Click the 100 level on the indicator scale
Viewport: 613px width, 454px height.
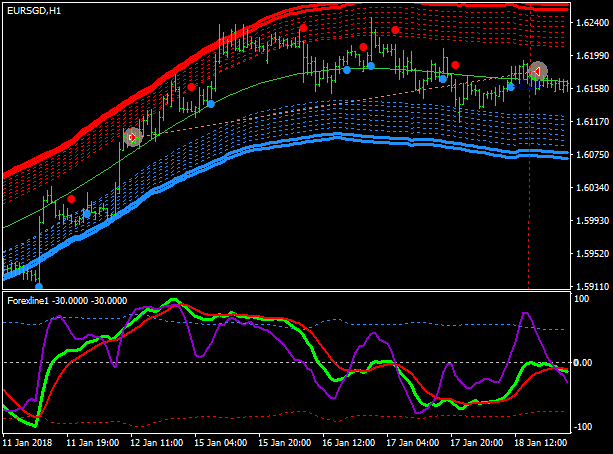pyautogui.click(x=582, y=299)
